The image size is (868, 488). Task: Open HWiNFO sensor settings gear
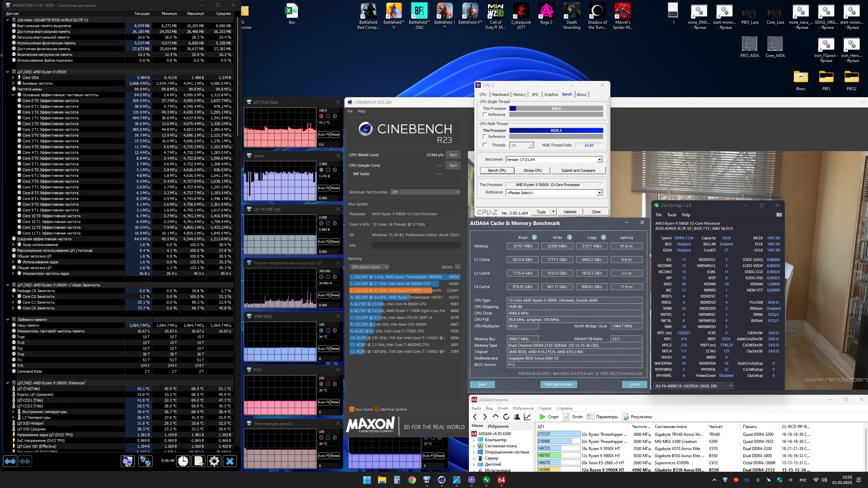click(x=214, y=461)
